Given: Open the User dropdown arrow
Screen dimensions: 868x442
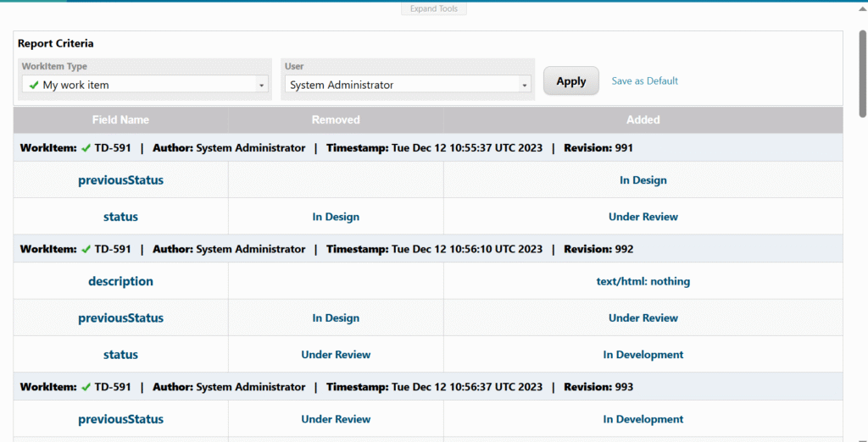Looking at the screenshot, I should [525, 86].
